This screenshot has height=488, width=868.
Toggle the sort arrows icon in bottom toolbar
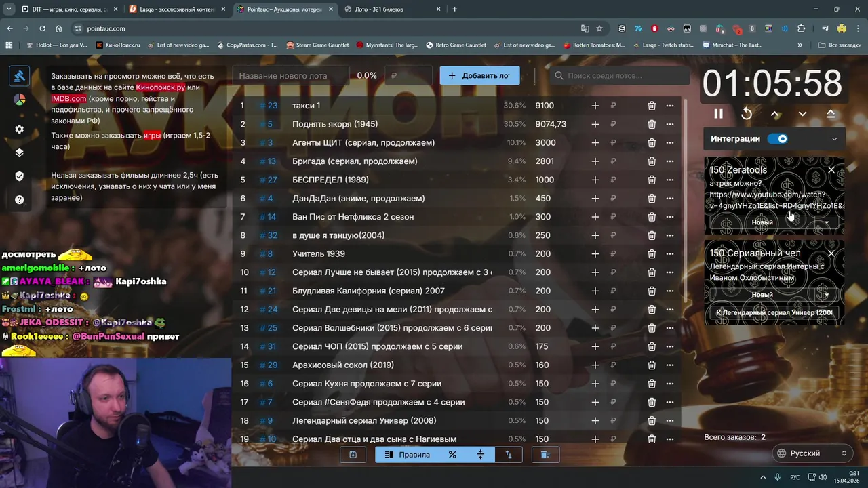tap(509, 455)
